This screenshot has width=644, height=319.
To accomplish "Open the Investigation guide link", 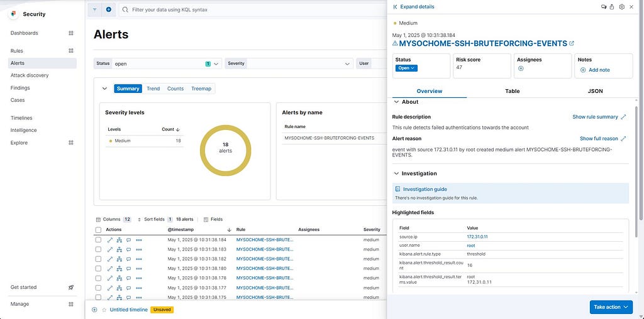I will (x=425, y=189).
